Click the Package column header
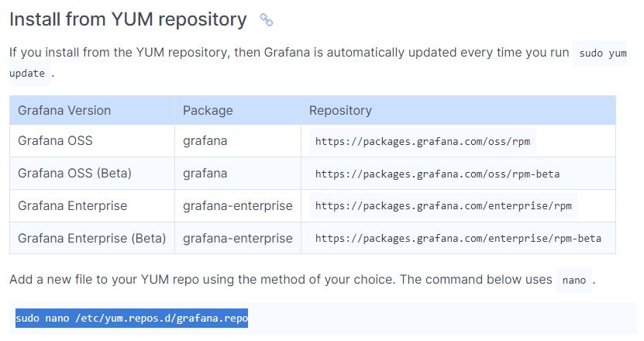The image size is (644, 341). click(208, 110)
